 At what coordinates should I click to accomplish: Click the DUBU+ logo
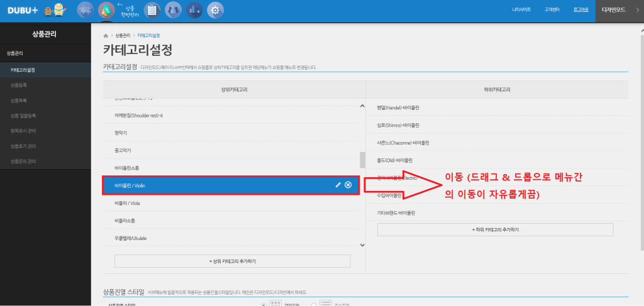click(23, 10)
